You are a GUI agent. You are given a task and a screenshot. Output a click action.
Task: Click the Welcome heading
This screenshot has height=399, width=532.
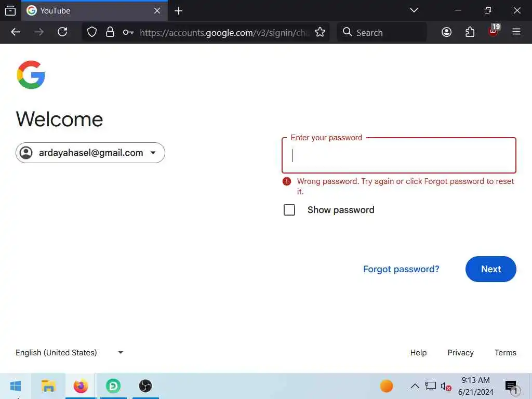[x=59, y=119]
